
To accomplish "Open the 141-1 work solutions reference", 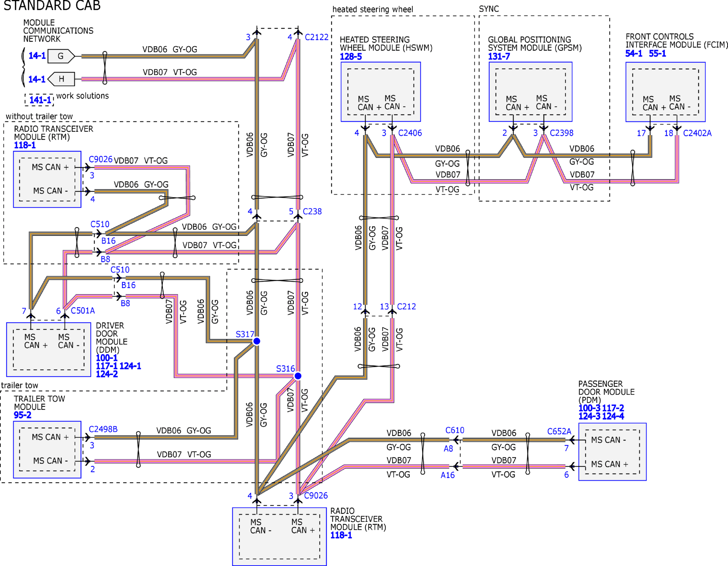I will 40,100.
